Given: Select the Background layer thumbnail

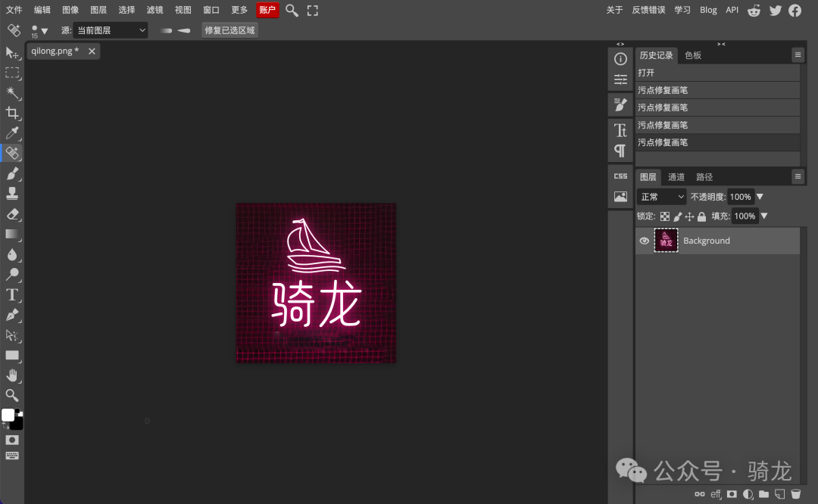Looking at the screenshot, I should 667,241.
